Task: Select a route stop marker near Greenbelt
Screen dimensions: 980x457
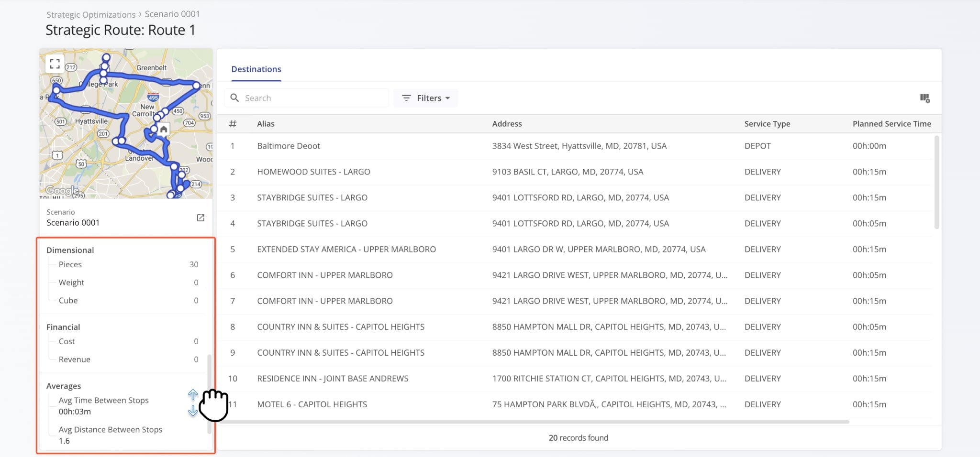Action: (105, 57)
